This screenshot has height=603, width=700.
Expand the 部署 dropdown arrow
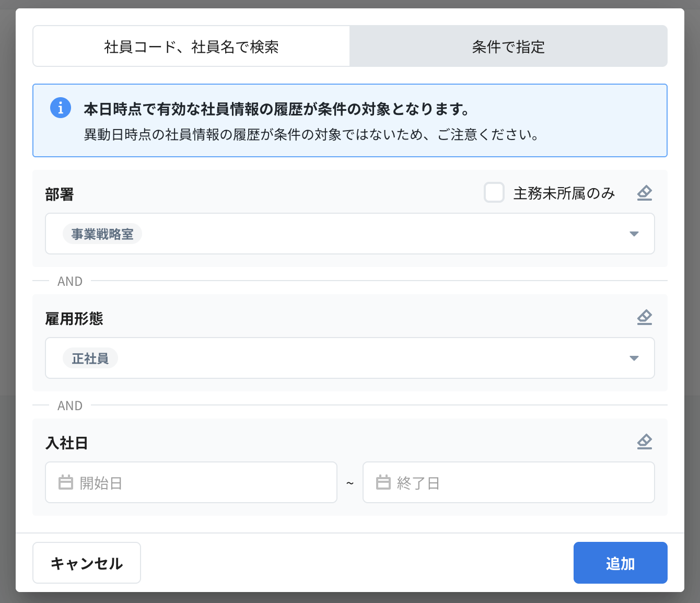point(634,234)
